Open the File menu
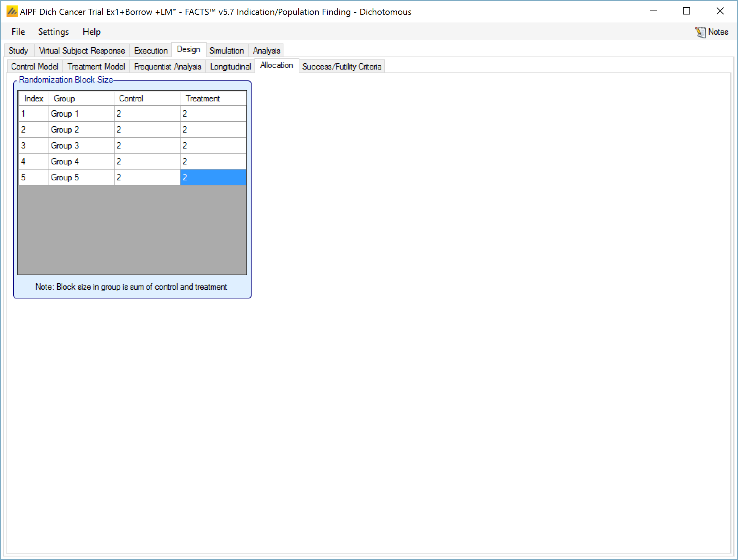Screen dimensions: 738x560 pos(18,32)
